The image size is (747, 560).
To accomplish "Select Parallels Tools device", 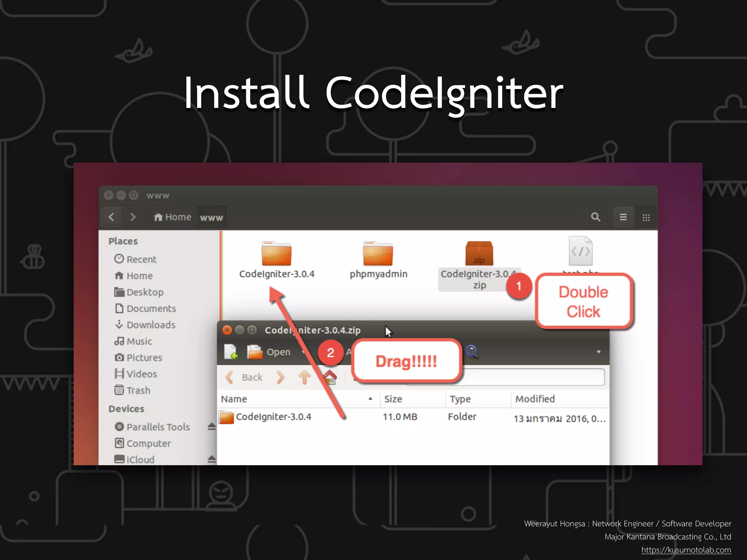I will [152, 427].
